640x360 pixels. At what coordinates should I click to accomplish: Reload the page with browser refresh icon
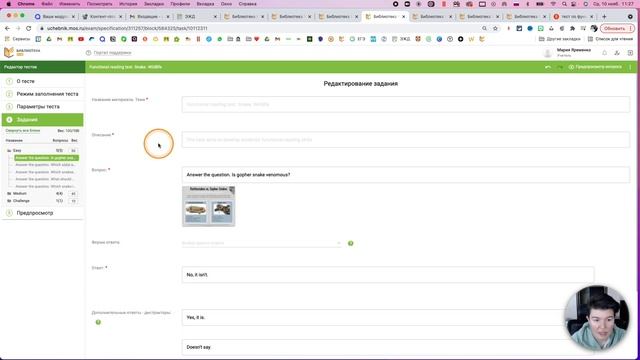[29, 28]
